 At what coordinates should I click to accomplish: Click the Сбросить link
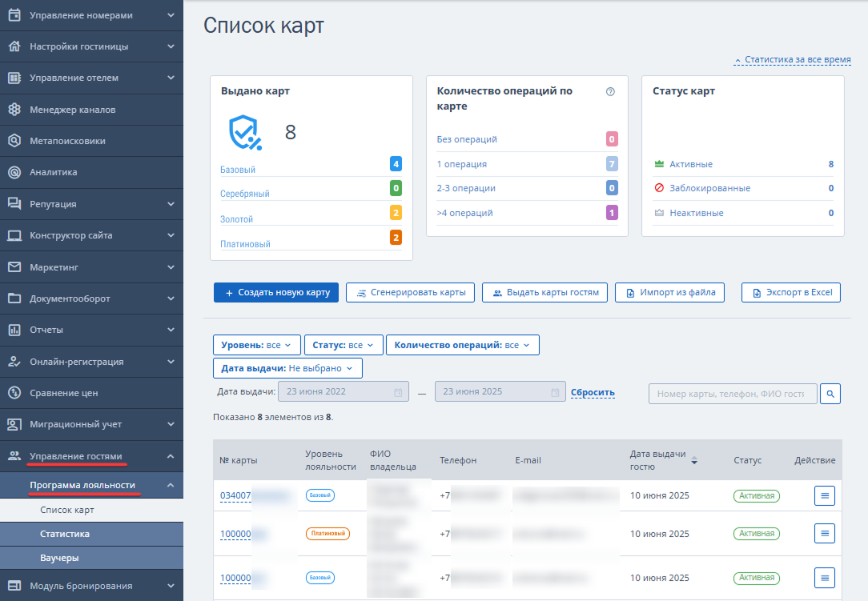click(593, 392)
